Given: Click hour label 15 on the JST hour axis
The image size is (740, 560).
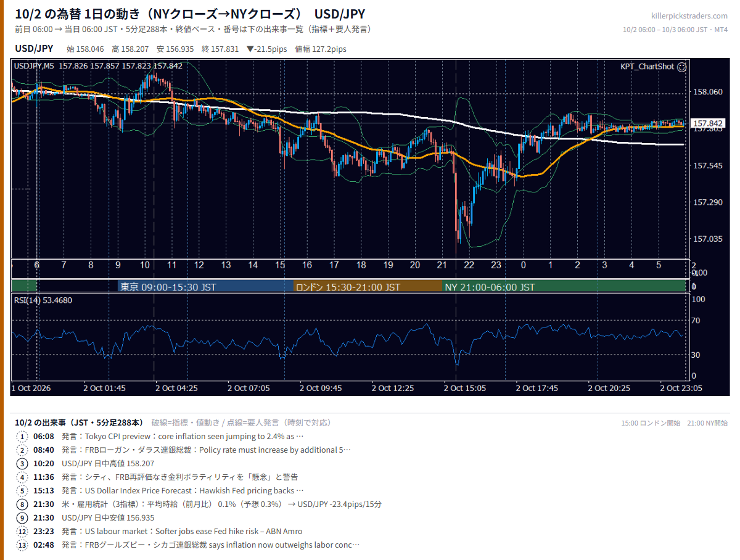Looking at the screenshot, I should 280,265.
